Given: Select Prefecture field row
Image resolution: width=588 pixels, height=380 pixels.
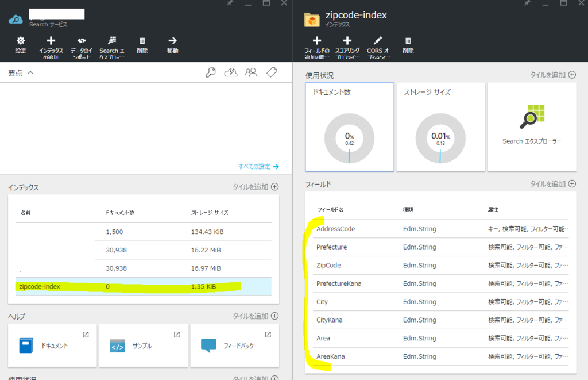Looking at the screenshot, I should click(440, 247).
